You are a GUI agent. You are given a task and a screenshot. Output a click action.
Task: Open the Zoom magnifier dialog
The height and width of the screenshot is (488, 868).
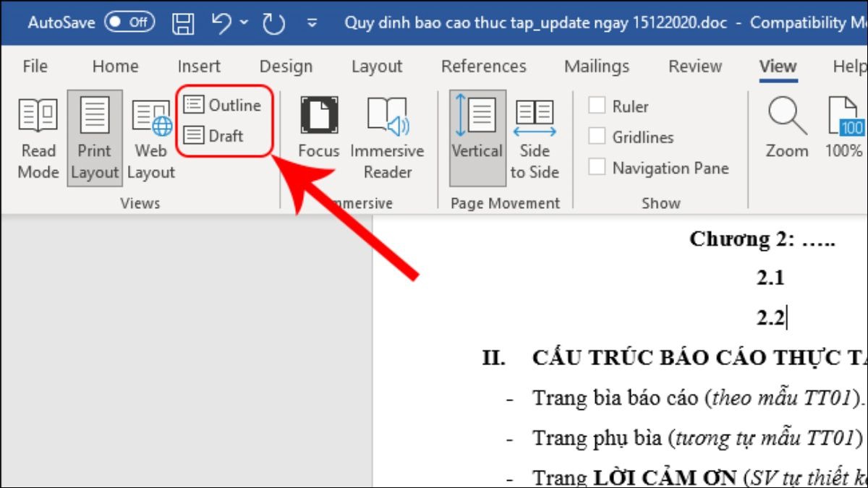pyautogui.click(x=787, y=129)
